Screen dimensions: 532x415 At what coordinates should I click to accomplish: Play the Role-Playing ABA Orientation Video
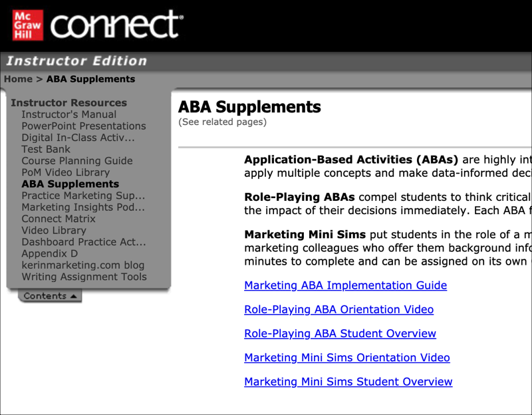(x=338, y=309)
